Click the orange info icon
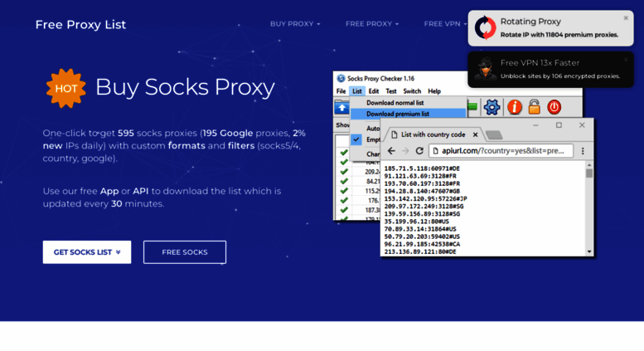The height and width of the screenshot is (351, 644). [x=514, y=107]
